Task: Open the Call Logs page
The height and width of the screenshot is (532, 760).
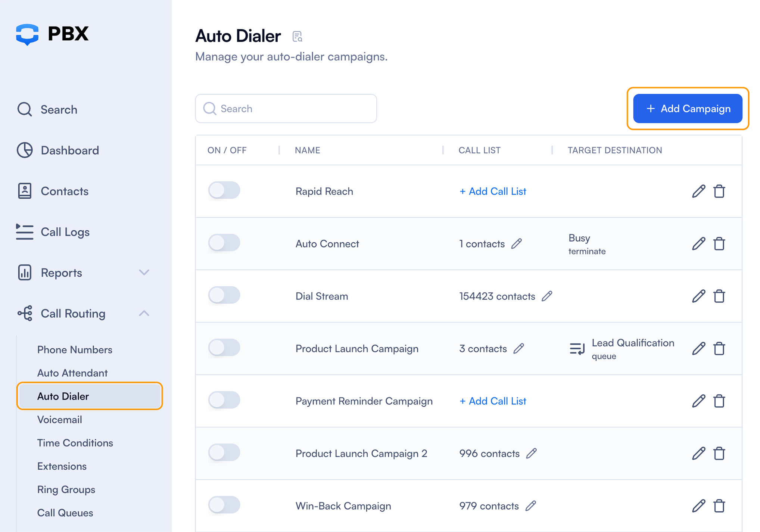Action: (65, 232)
